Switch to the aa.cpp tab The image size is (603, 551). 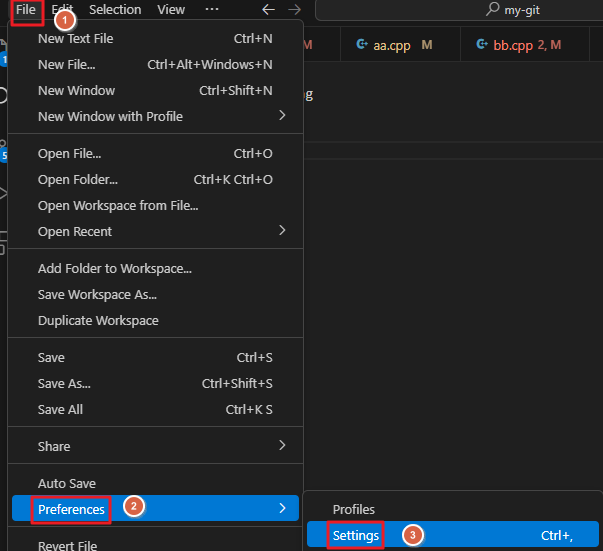pyautogui.click(x=400, y=45)
